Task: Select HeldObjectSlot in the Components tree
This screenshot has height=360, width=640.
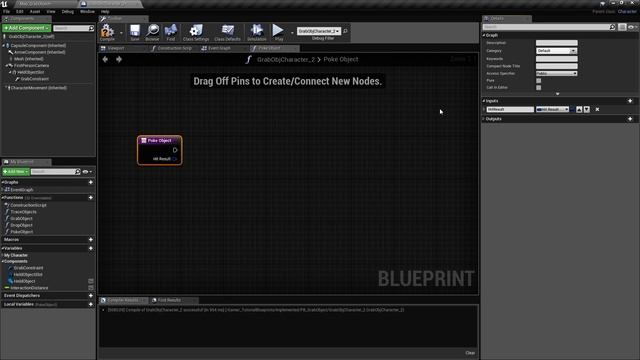Action: click(30, 72)
